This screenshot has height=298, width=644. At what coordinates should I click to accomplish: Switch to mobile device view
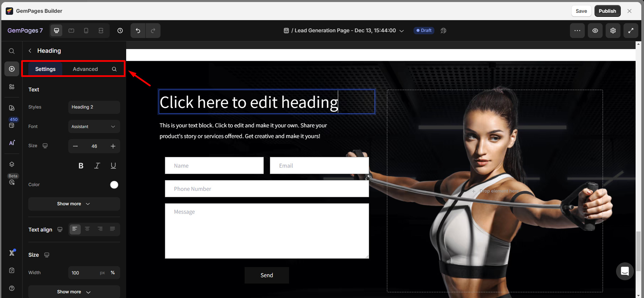coord(86,31)
